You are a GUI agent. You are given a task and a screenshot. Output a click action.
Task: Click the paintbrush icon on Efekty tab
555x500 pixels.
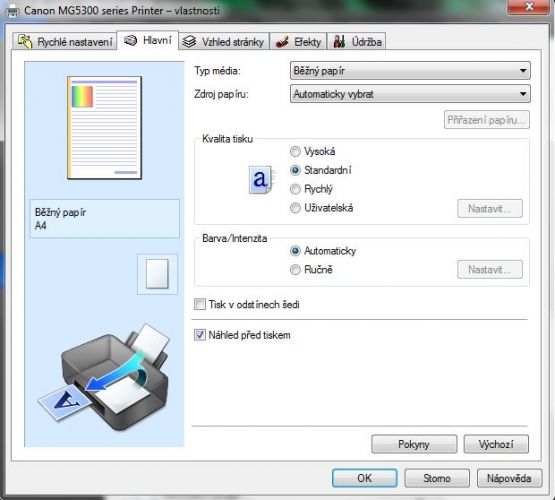282,42
